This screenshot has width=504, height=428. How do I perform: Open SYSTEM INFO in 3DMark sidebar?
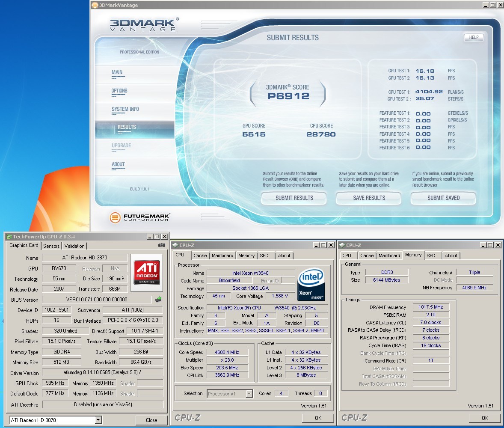tap(125, 109)
